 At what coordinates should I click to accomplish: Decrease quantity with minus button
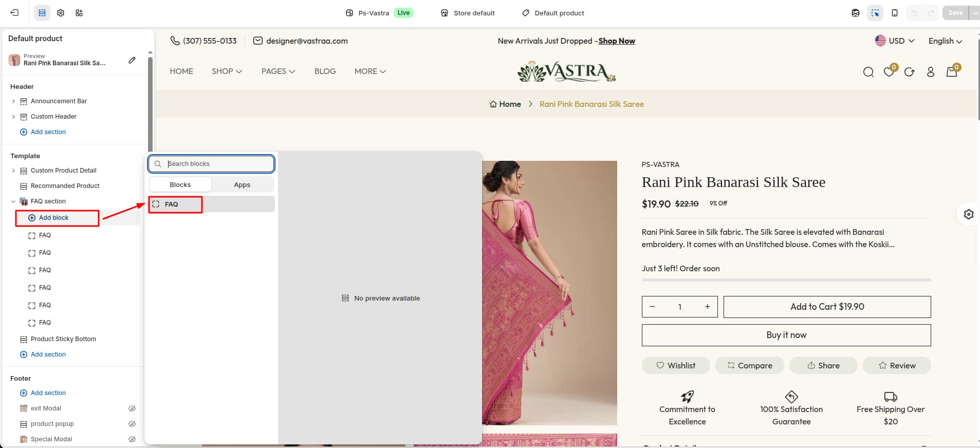click(x=652, y=307)
